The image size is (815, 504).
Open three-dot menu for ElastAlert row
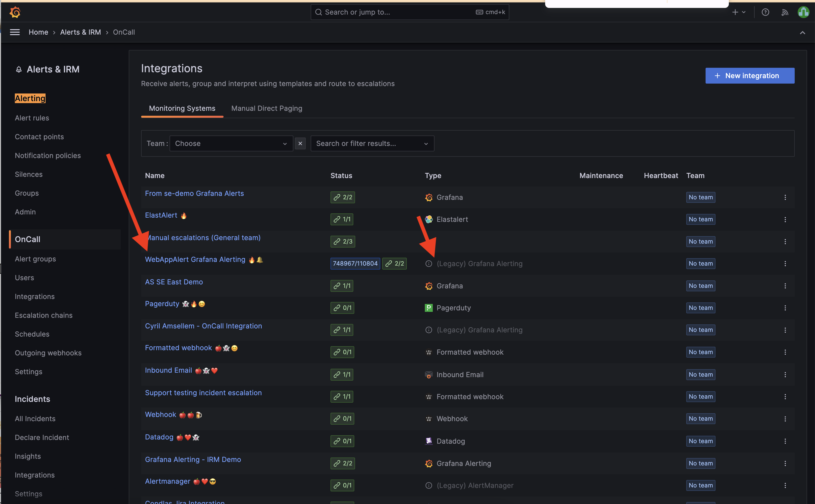click(x=785, y=219)
